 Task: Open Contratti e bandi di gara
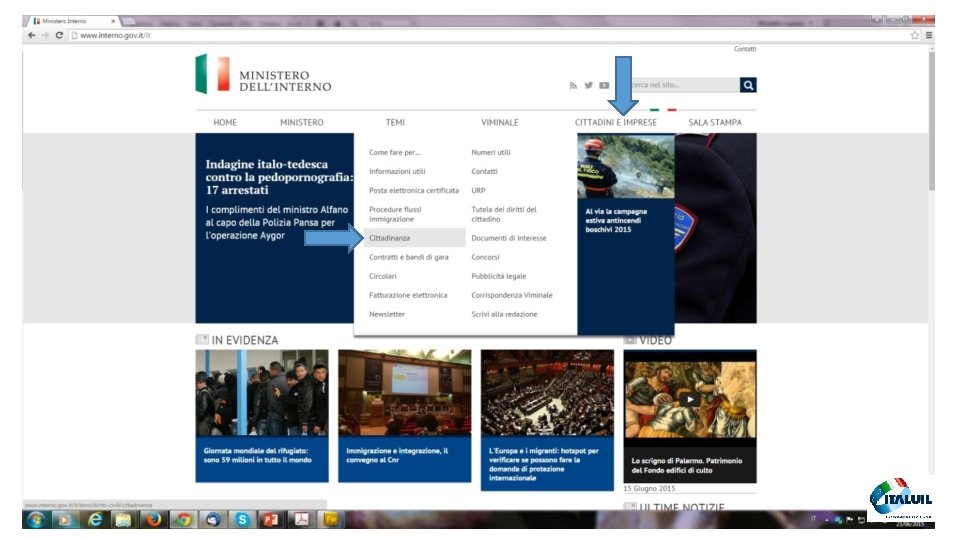pyautogui.click(x=409, y=257)
